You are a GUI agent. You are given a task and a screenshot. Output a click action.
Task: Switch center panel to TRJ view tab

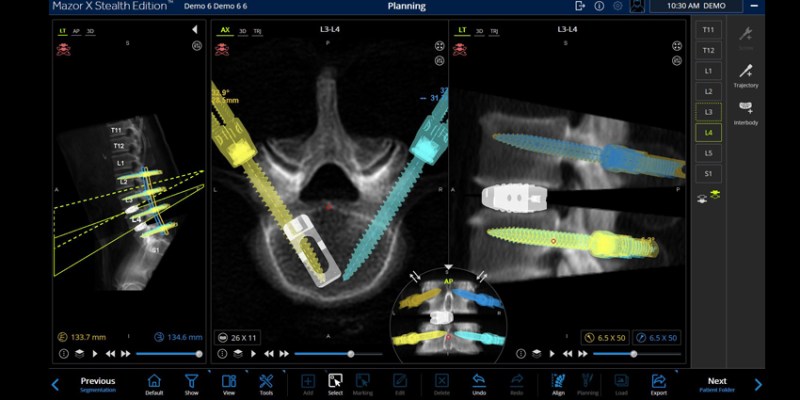pos(258,30)
